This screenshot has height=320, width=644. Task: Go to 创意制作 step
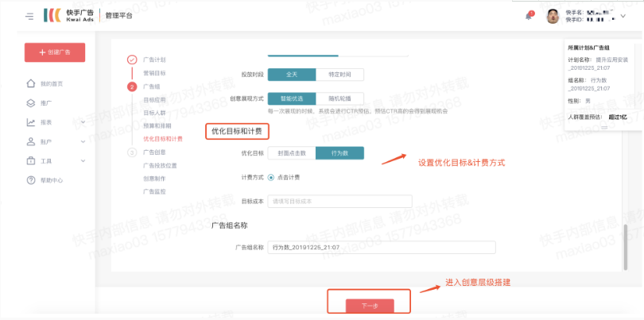point(154,179)
